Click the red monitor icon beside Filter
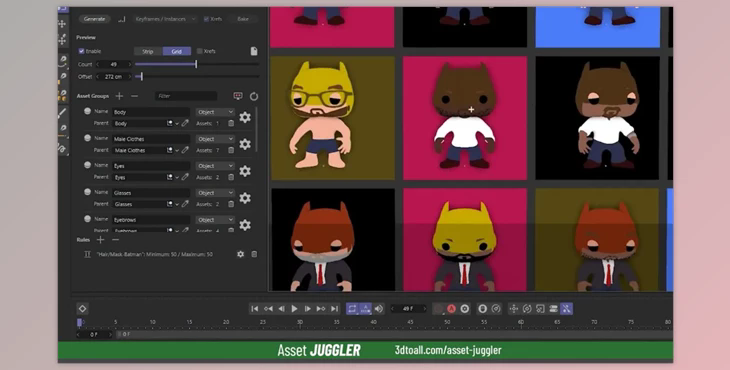730x370 pixels. 238,96
